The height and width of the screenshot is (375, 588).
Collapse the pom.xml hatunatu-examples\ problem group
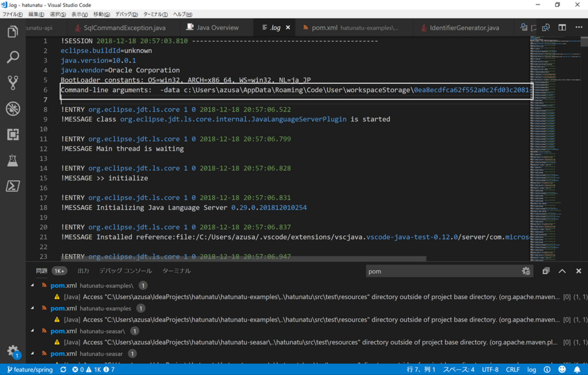click(33, 285)
